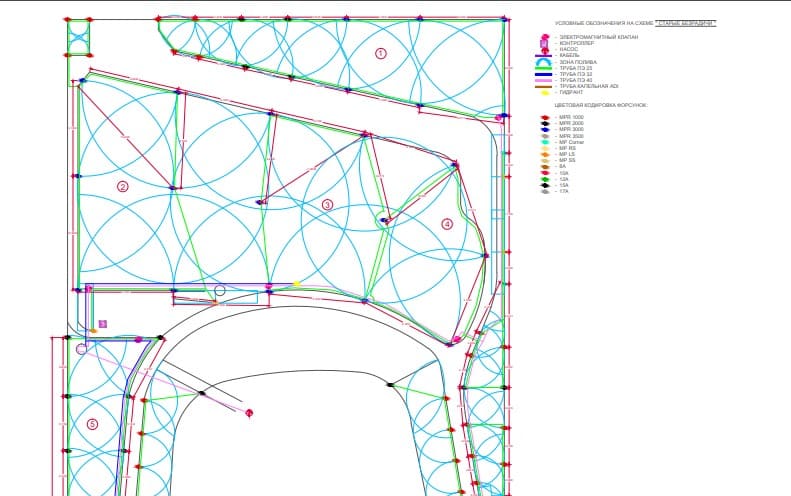The width and height of the screenshot is (791, 496).
Task: Click the green 12A nozzle marker in legend
Action: (x=545, y=180)
